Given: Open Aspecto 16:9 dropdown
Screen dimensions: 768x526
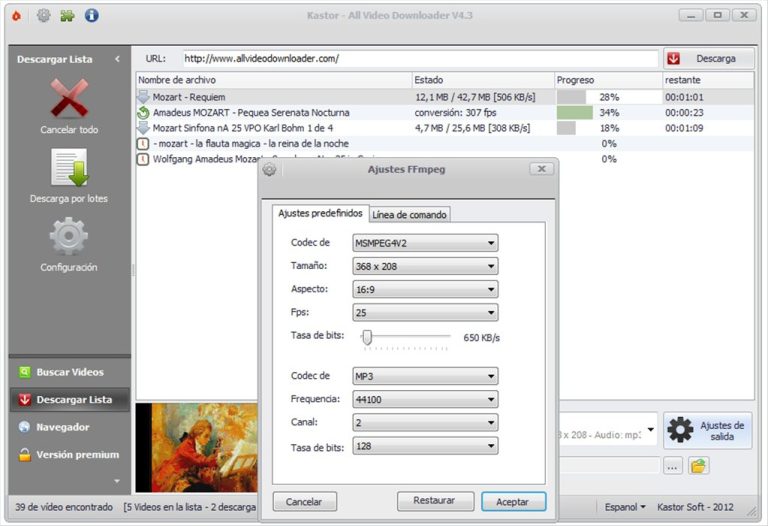Looking at the screenshot, I should pos(425,289).
